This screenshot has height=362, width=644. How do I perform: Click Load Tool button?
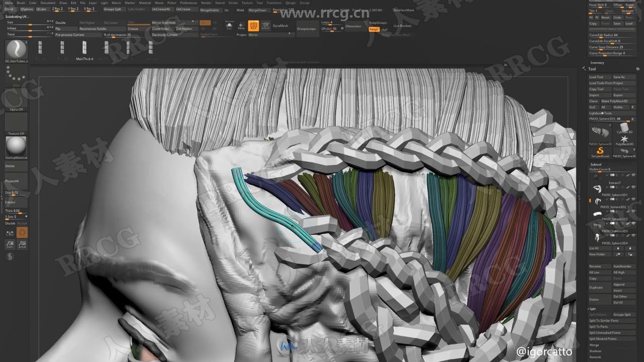point(600,77)
